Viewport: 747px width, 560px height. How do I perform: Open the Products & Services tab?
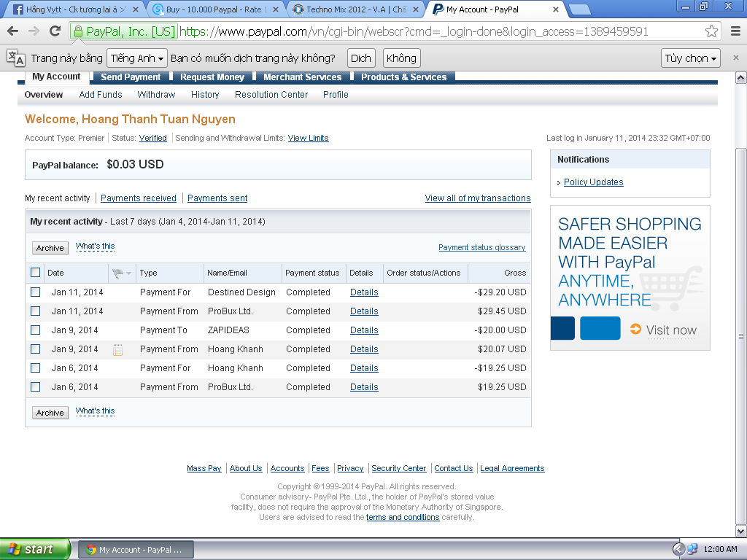[x=403, y=77]
